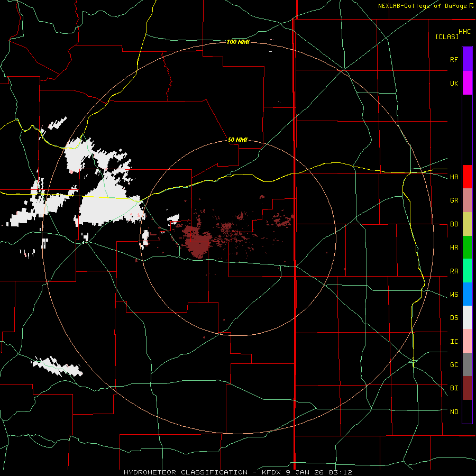Image resolution: width=476 pixels, height=476 pixels.
Task: Click the GR legend label
Action: coord(454,200)
